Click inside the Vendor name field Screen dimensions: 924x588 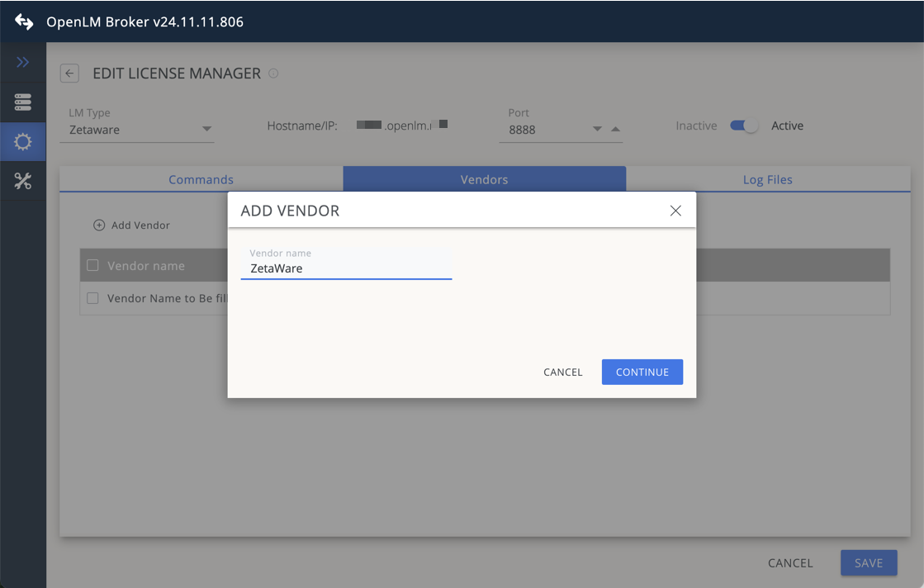pyautogui.click(x=346, y=268)
